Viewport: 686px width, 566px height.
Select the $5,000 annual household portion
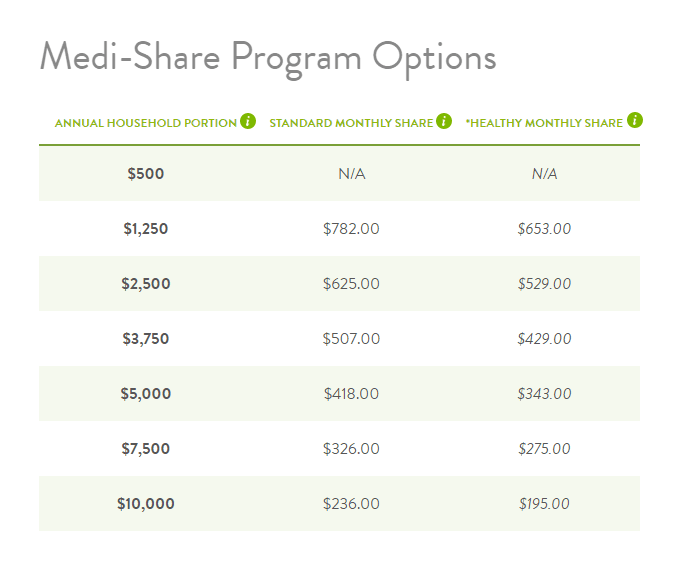(146, 394)
